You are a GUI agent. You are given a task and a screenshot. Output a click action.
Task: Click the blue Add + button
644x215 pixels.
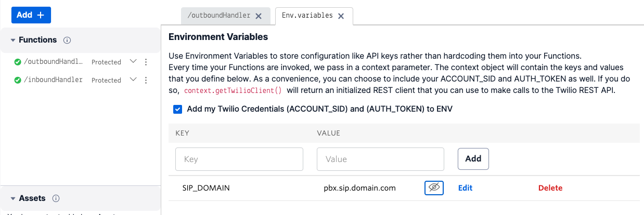pyautogui.click(x=31, y=15)
